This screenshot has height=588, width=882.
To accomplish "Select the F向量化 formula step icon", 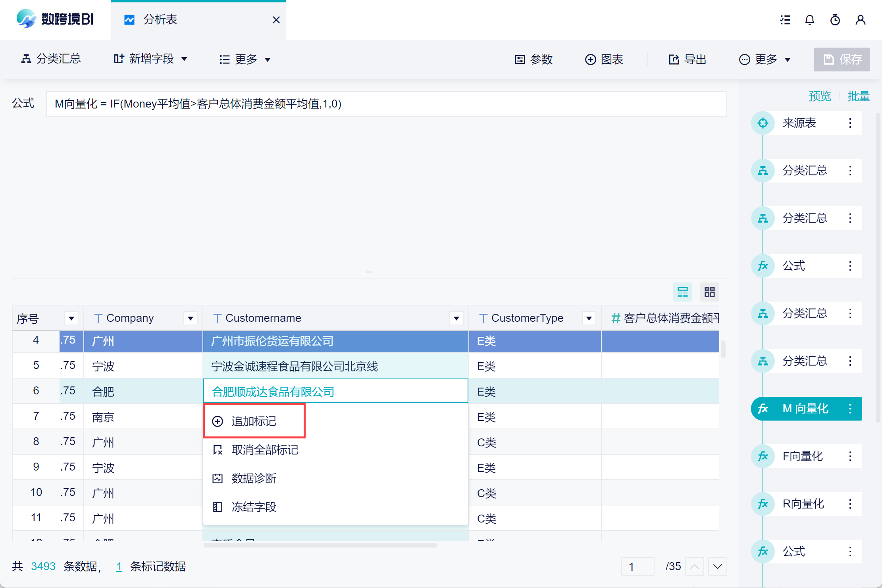I will pos(763,456).
